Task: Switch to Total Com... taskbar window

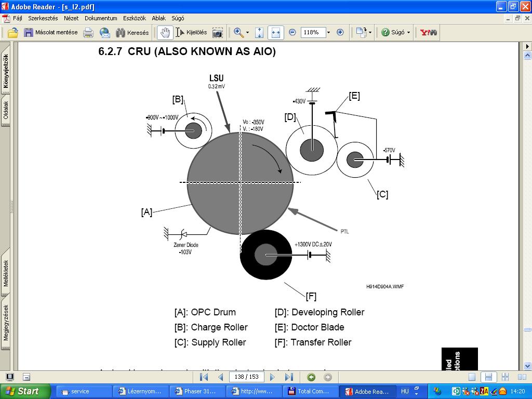Action: 310,391
